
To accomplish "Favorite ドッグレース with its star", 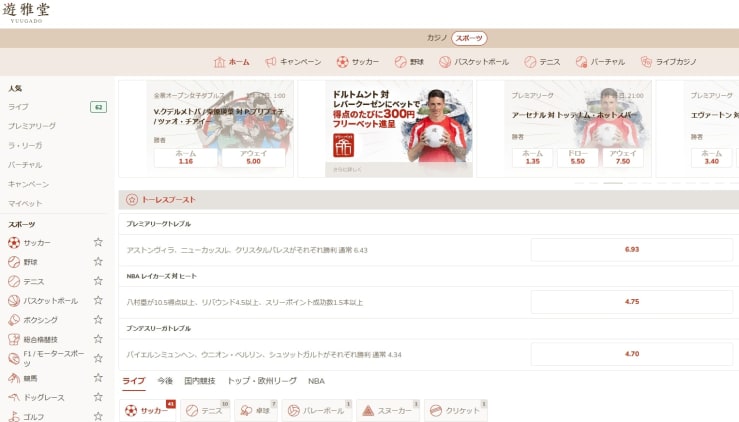I will click(98, 397).
